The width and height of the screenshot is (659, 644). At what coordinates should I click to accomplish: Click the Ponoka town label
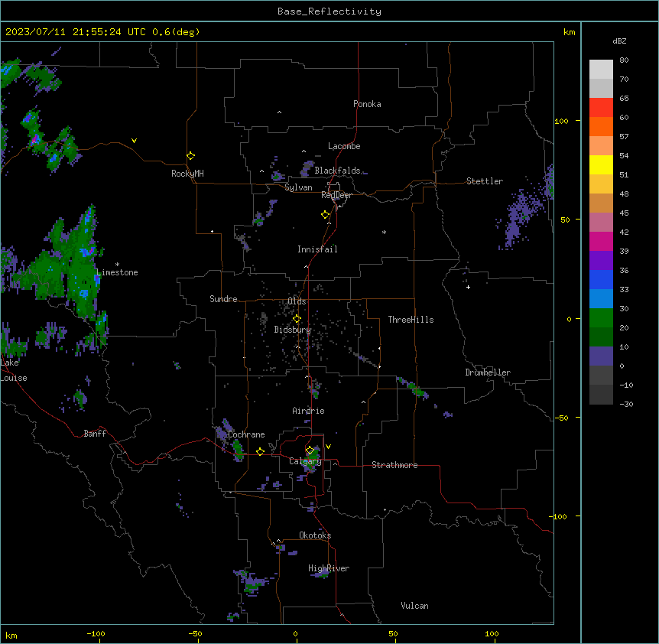(367, 104)
